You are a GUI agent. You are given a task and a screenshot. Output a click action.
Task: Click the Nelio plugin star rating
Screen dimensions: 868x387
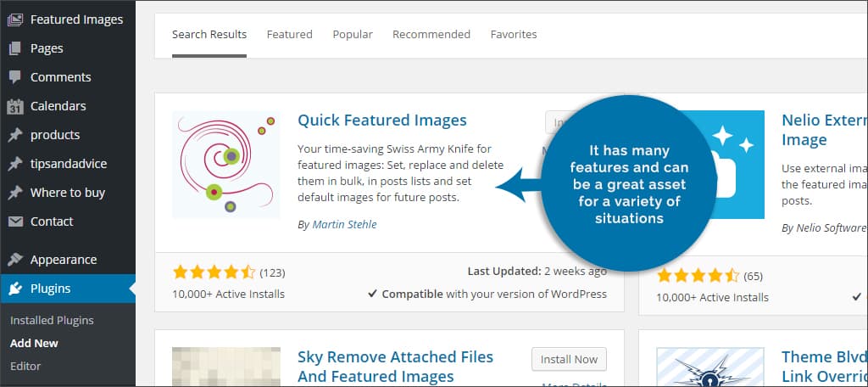[x=698, y=276]
